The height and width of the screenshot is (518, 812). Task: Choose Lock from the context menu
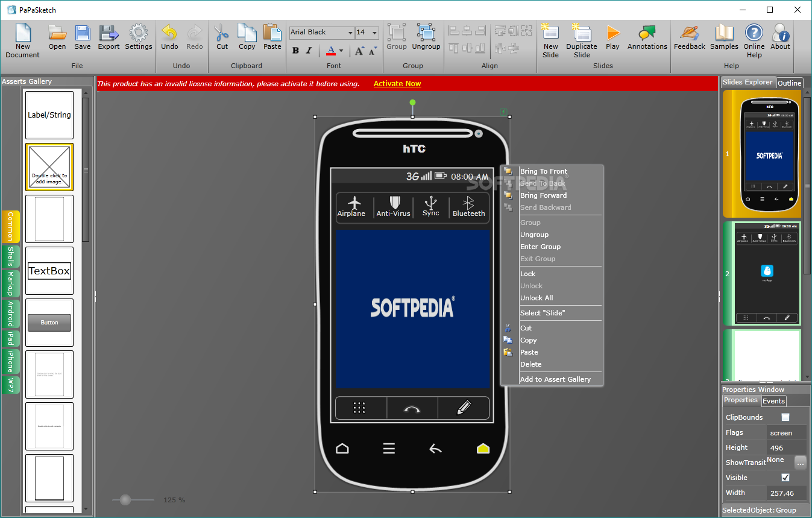click(527, 274)
